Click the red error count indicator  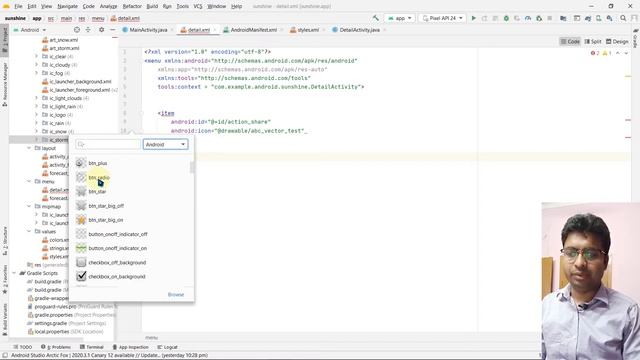tap(595, 53)
